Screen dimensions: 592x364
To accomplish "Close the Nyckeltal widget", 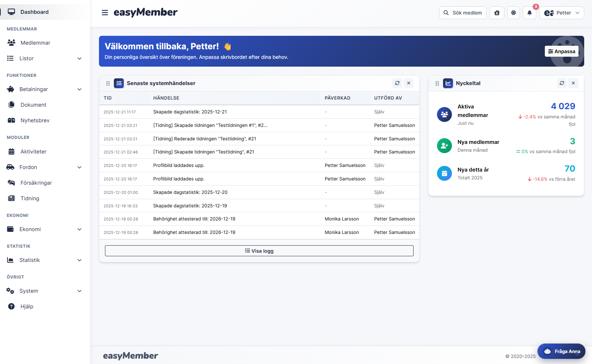I will 573,83.
